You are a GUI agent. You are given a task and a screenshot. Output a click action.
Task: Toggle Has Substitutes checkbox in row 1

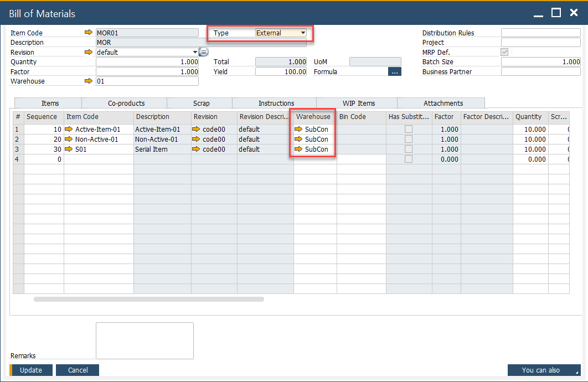click(409, 130)
